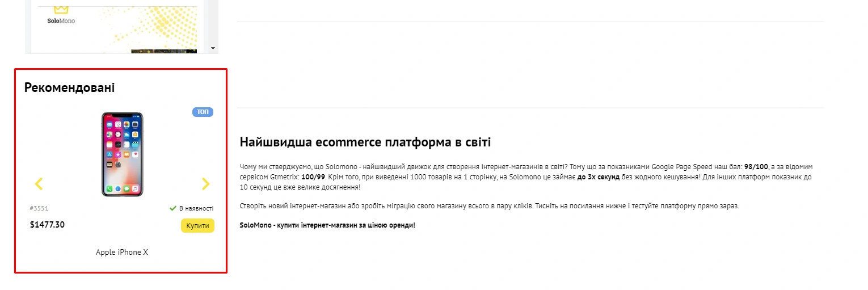Screen dimensions: 868x290
Task: Click the Рекомендовані section heading
Action: tap(69, 87)
